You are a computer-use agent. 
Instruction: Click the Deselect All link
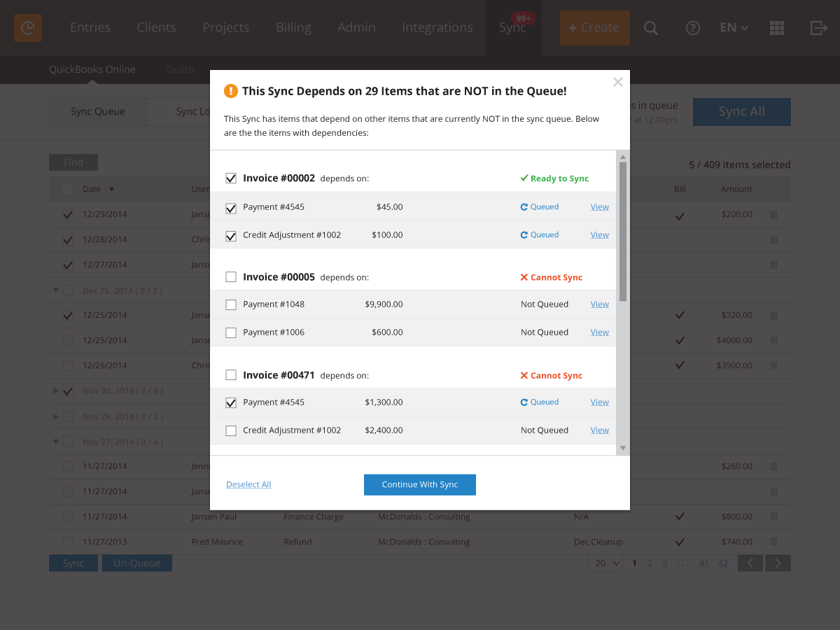pos(248,484)
